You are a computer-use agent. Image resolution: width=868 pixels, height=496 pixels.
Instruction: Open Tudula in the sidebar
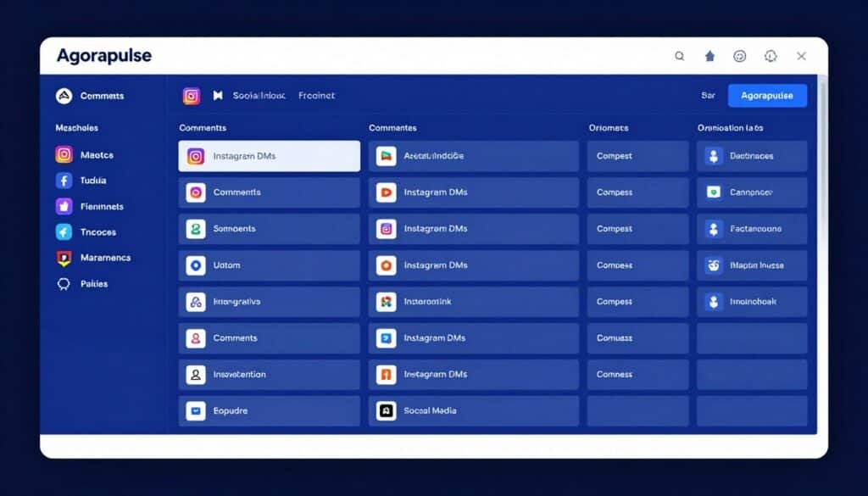point(93,181)
